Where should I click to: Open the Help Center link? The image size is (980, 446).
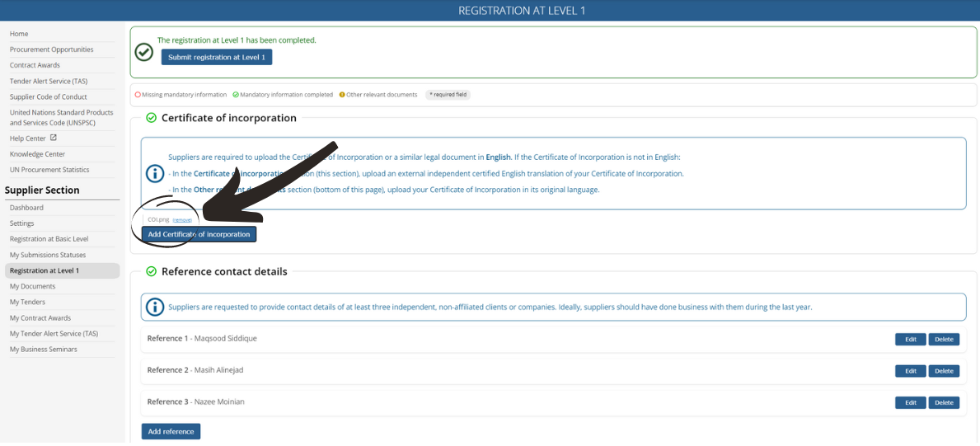click(x=27, y=138)
